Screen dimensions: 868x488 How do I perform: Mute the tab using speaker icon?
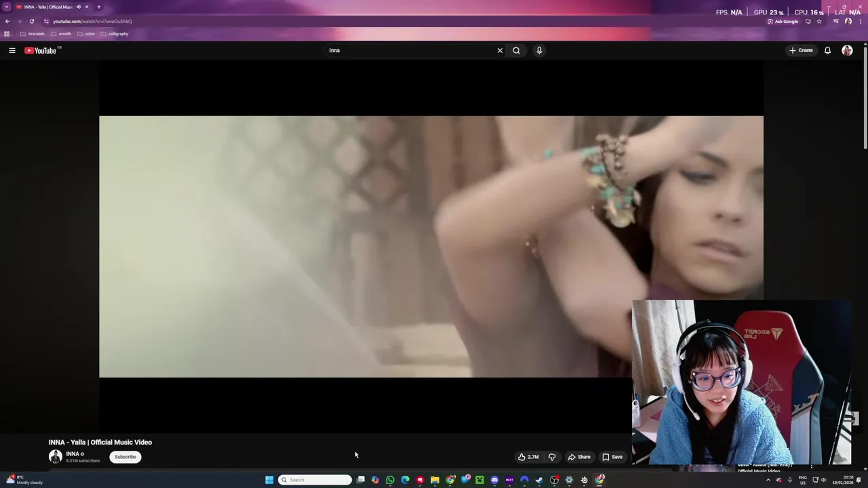[x=79, y=7]
